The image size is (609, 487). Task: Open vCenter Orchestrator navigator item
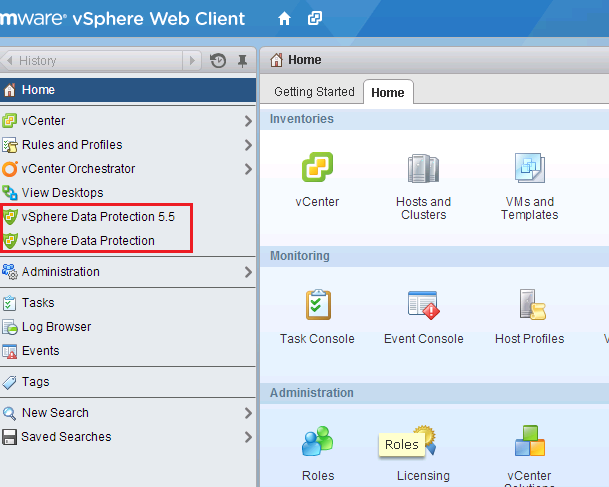pos(128,169)
